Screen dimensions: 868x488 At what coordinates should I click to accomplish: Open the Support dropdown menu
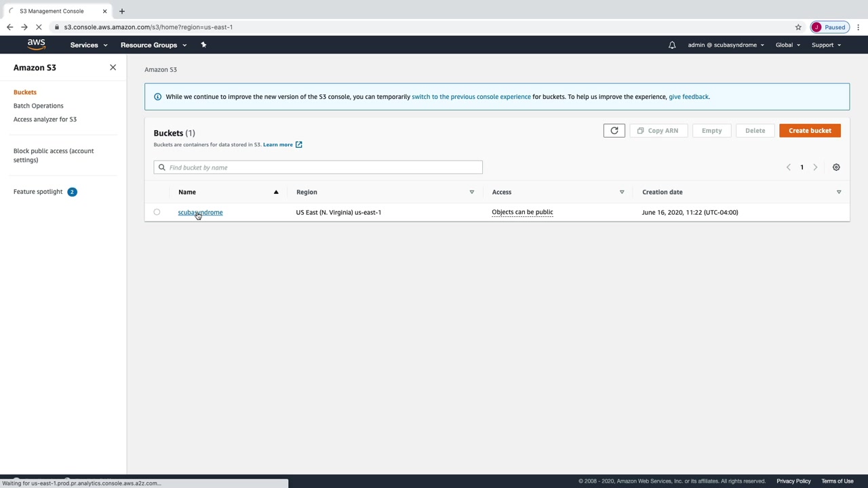[827, 45]
